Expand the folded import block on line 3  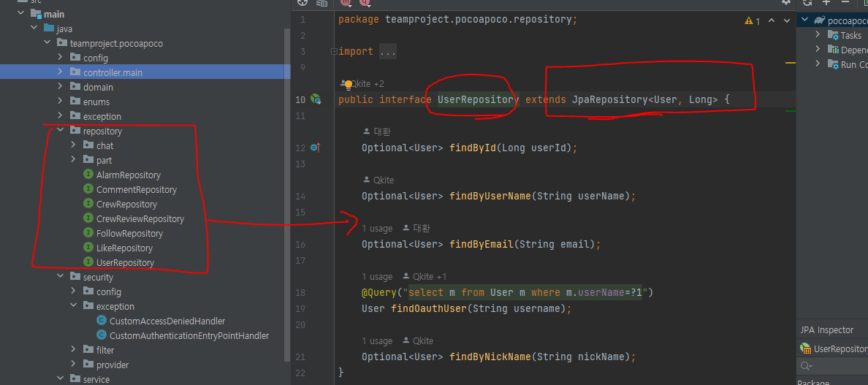(x=334, y=51)
